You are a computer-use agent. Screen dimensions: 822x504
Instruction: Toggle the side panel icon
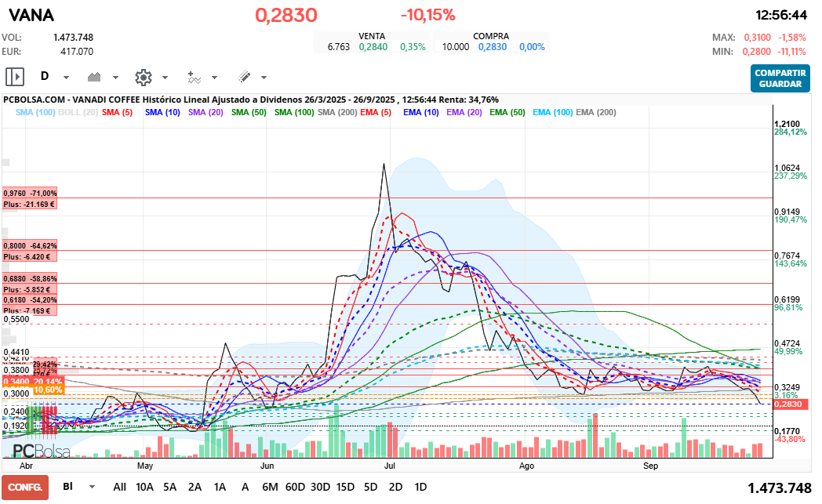[x=15, y=77]
